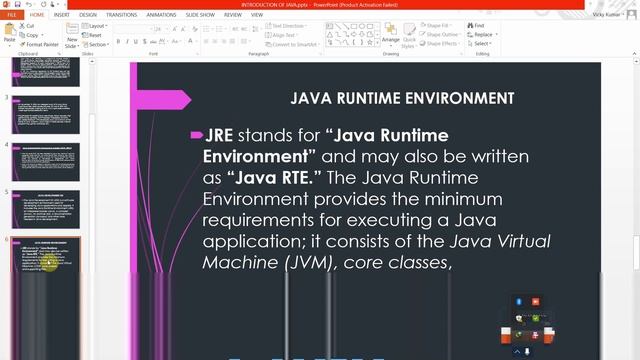Click the font name combo box

(x=132, y=29)
